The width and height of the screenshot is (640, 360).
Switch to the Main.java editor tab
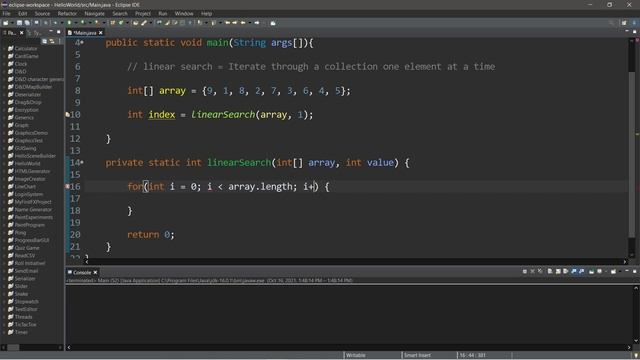tap(84, 33)
